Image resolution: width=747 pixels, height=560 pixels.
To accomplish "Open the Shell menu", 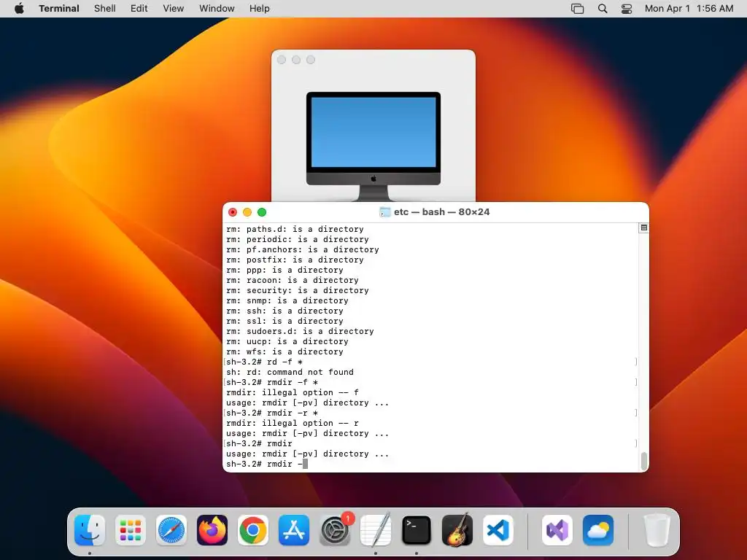I will (x=105, y=9).
